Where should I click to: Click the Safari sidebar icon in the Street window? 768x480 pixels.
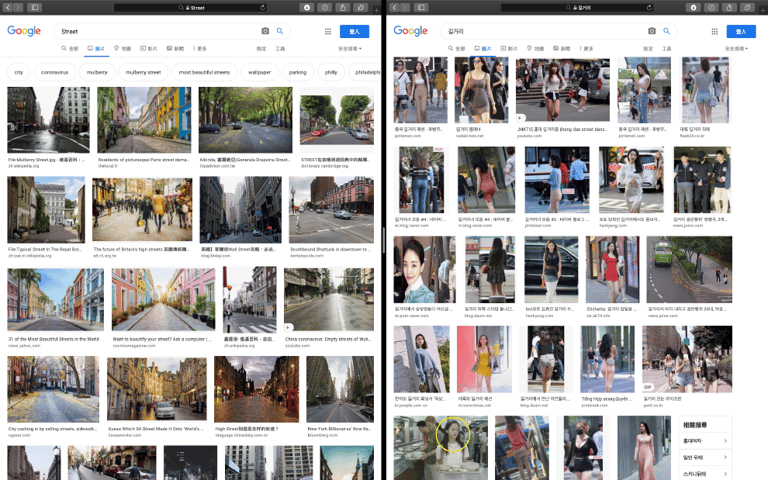coord(34,7)
